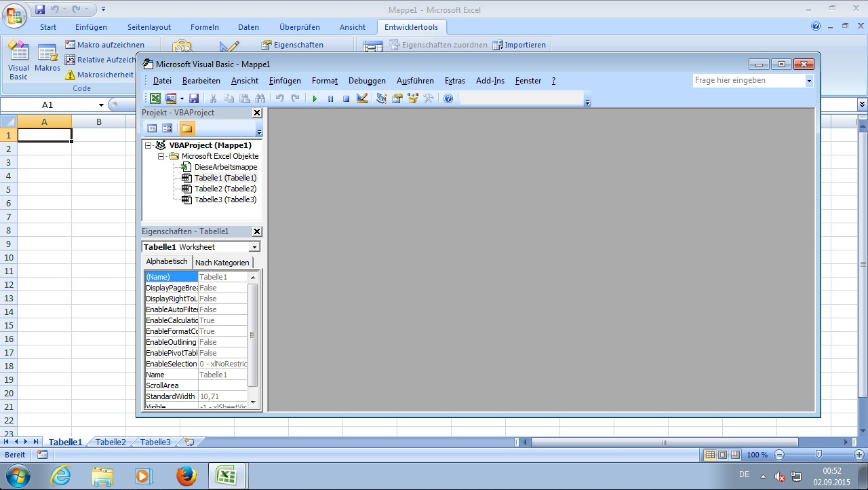Screen dimensions: 868x490
Task: Open the Project Explorer toolbar icon
Action: pyautogui.click(x=381, y=98)
